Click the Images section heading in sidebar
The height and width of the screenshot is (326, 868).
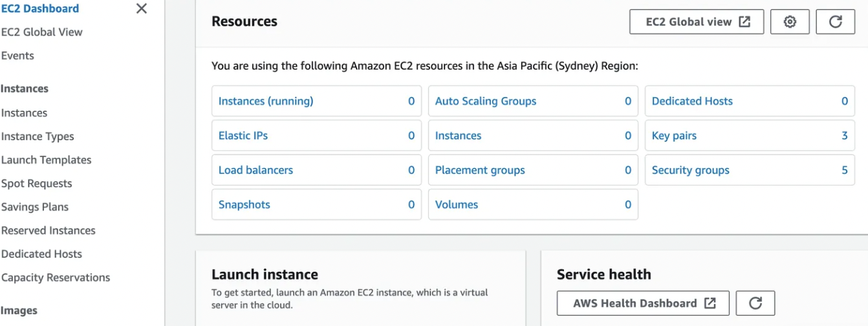point(19,310)
